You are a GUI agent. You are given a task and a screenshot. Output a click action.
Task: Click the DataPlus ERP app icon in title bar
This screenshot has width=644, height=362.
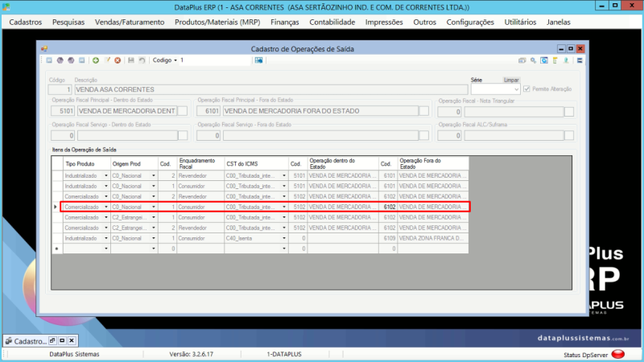click(6, 7)
